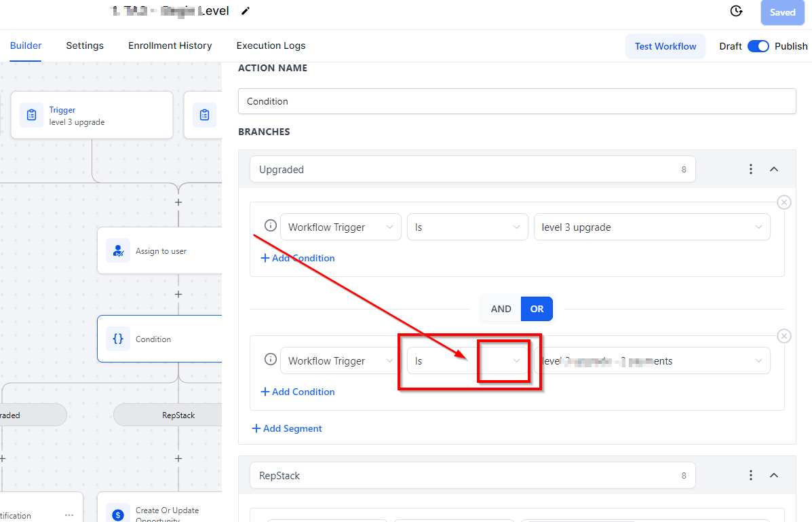Open the Settings tab
Image resolution: width=812 pixels, height=522 pixels.
point(85,45)
